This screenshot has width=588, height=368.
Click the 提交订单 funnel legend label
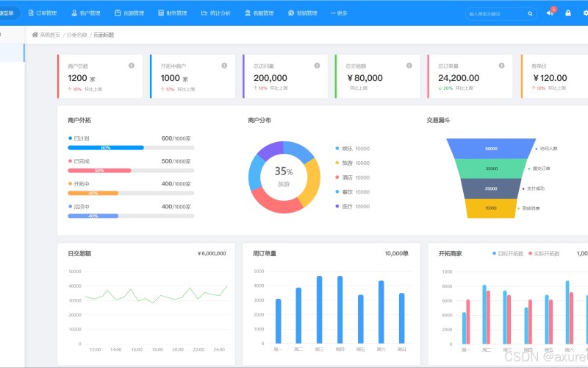tap(539, 169)
